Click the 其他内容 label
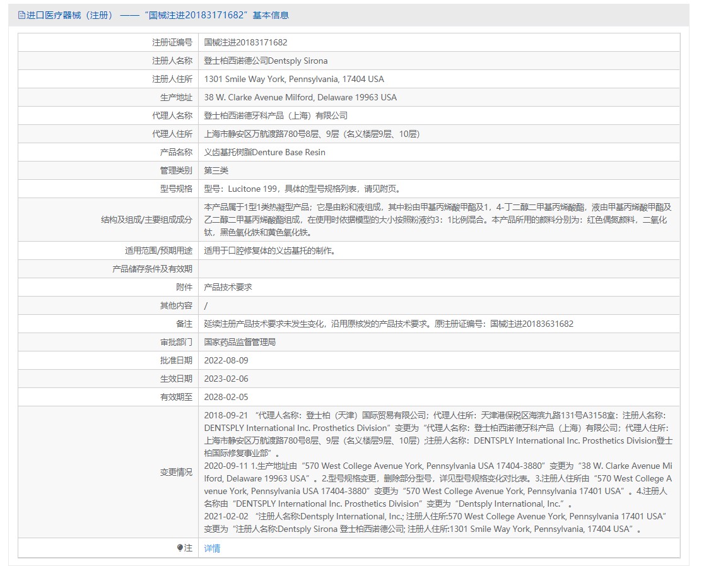Viewport: 728px width, 566px height. point(176,305)
